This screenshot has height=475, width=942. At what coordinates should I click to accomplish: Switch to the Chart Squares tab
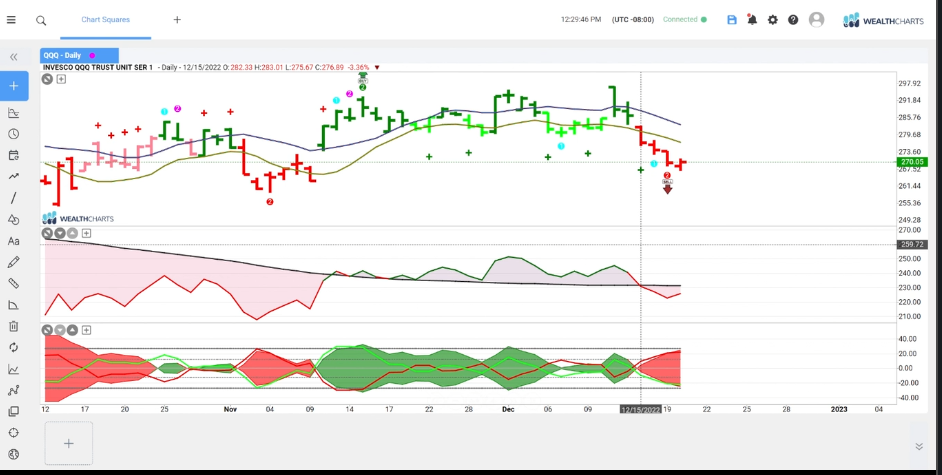106,20
